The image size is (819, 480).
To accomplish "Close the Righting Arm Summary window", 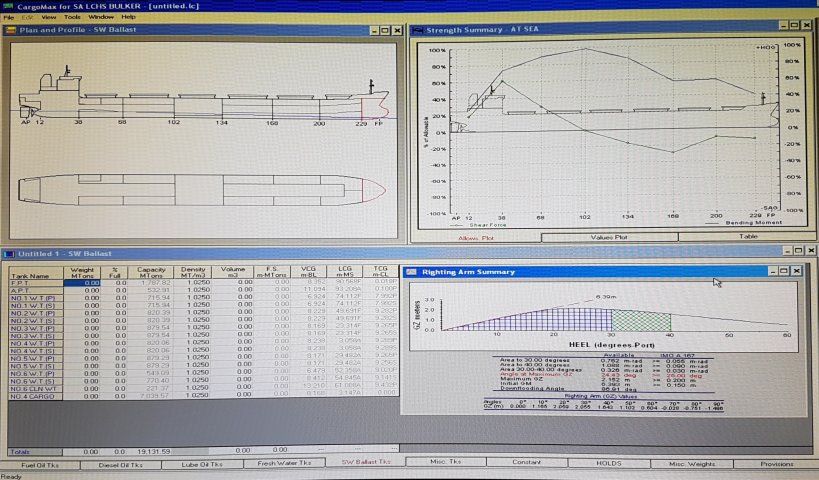I will pyautogui.click(x=797, y=271).
